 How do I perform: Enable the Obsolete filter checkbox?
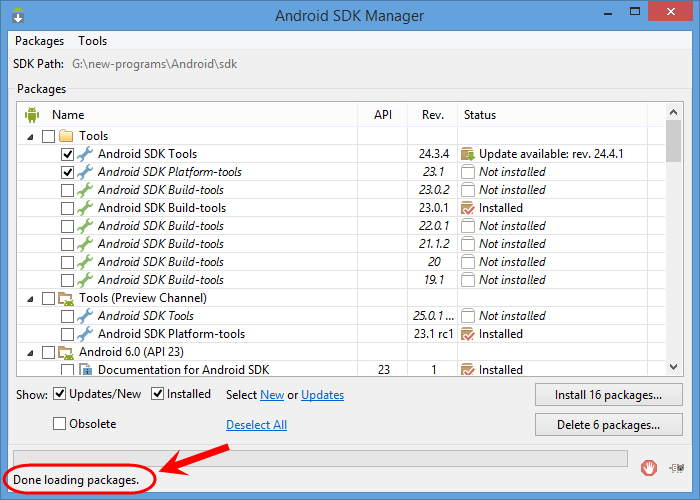tap(59, 423)
